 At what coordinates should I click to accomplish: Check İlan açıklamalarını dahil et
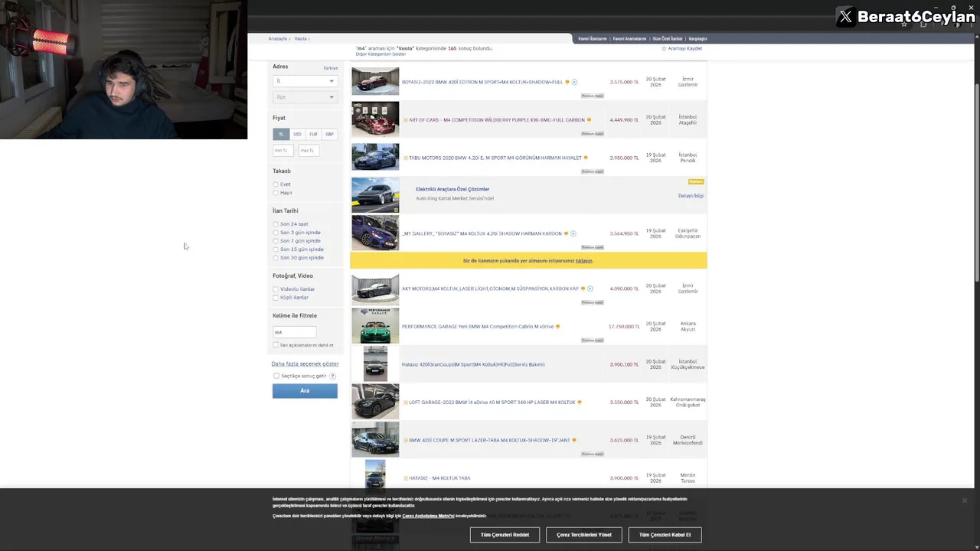[x=276, y=345]
